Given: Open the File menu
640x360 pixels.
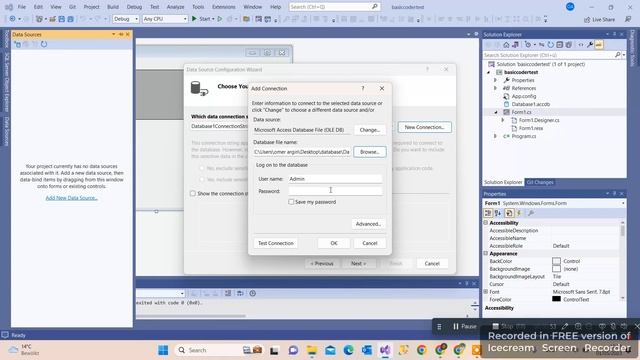Looking at the screenshot, I should 22,7.
